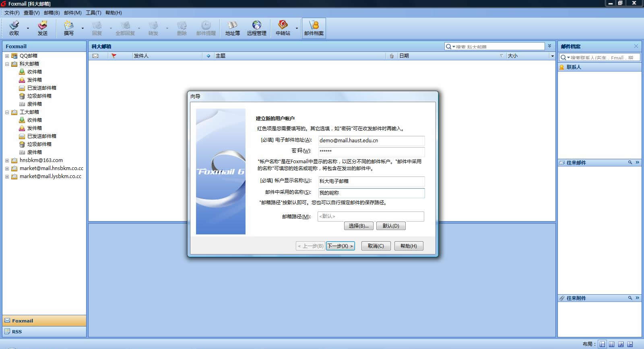Expand the QQ邮箱 tree node
Image resolution: width=644 pixels, height=349 pixels.
[x=7, y=56]
